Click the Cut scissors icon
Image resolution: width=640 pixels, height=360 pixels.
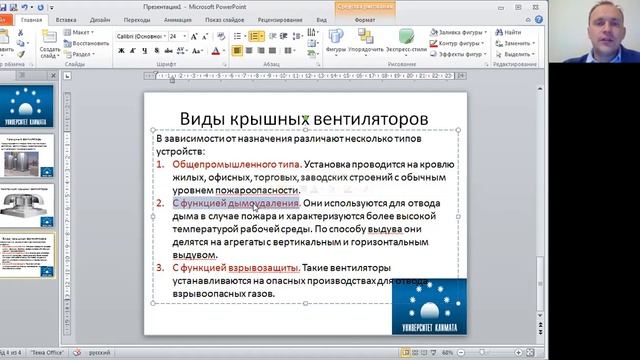click(20, 32)
